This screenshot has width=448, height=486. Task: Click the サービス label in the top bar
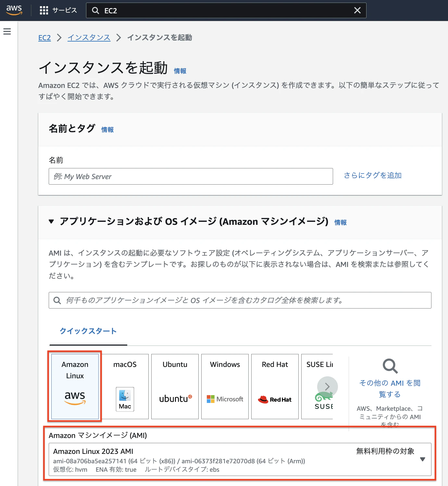(65, 10)
